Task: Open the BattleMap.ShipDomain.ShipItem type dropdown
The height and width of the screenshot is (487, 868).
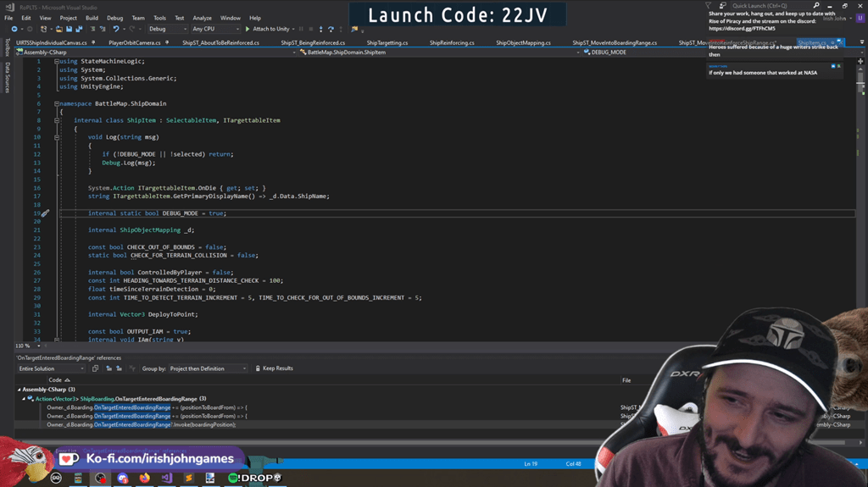Action: (440, 52)
